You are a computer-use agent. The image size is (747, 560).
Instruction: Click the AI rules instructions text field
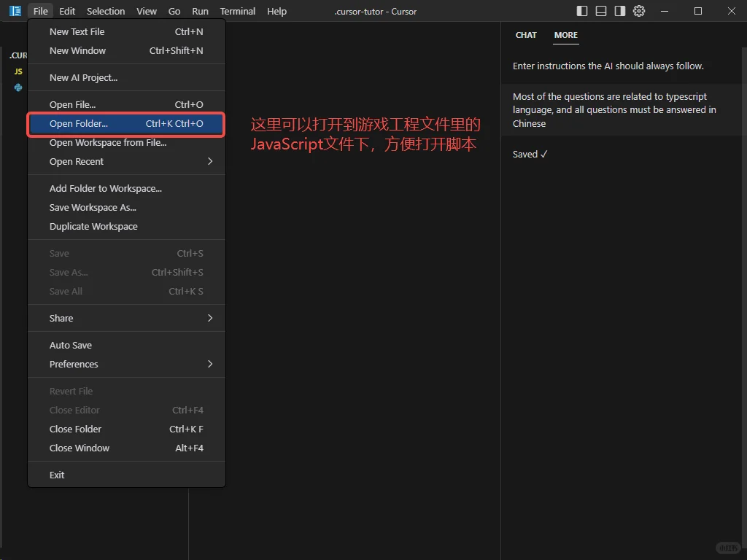[622, 110]
